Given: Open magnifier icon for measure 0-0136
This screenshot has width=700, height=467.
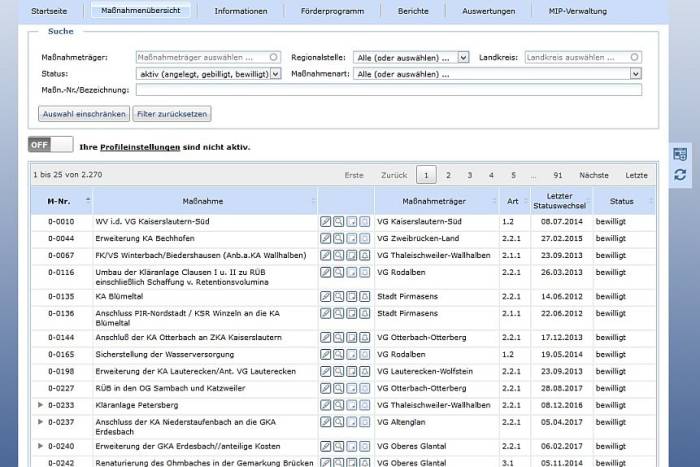Looking at the screenshot, I should pyautogui.click(x=338, y=313).
